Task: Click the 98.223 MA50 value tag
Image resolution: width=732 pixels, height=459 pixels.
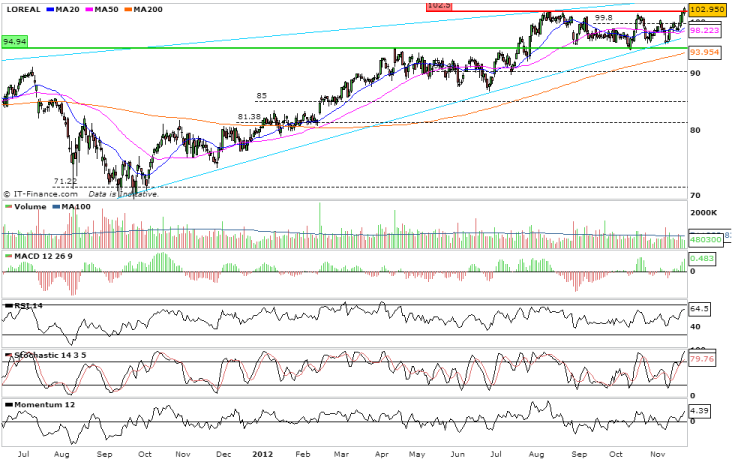Action: pyautogui.click(x=704, y=30)
